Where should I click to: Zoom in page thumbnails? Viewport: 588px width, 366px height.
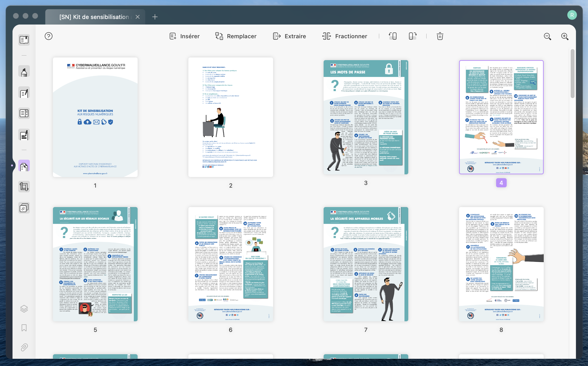click(565, 37)
